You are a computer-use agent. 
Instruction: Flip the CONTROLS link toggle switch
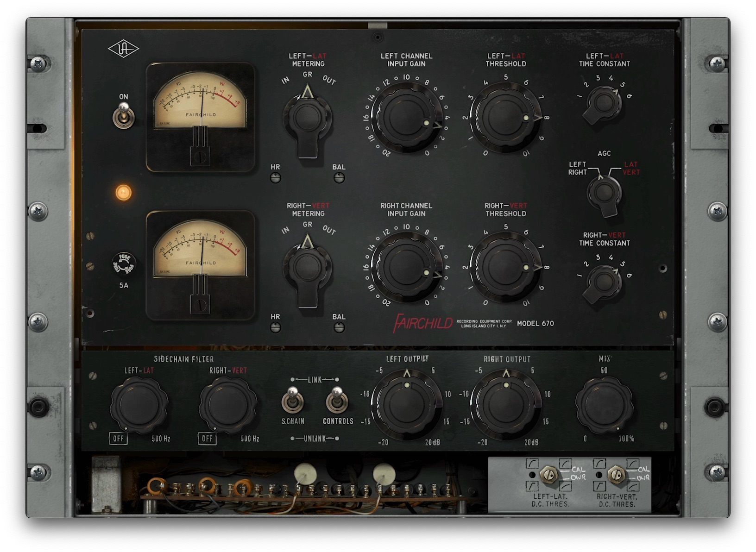click(x=337, y=401)
